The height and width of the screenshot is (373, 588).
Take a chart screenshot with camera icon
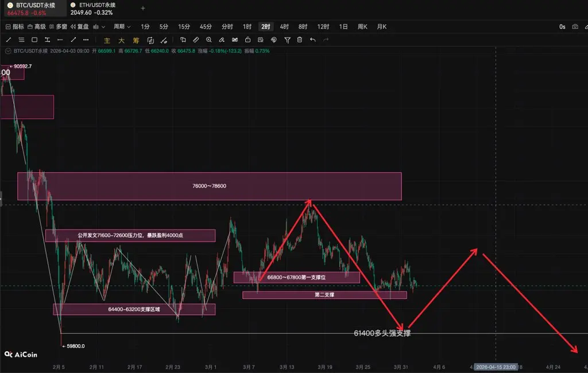(575, 26)
